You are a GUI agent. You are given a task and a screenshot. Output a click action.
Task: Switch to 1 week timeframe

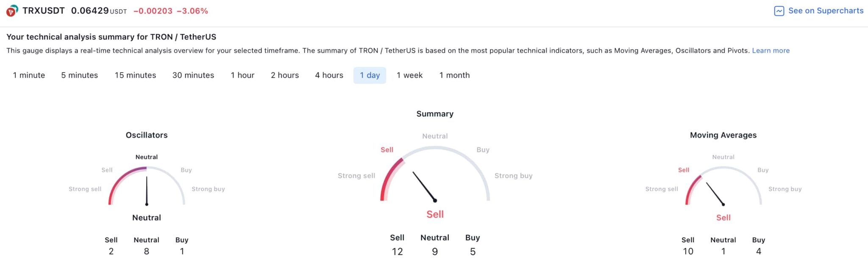point(409,75)
